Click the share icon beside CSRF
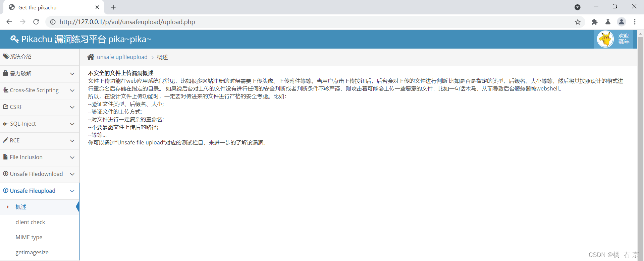The width and height of the screenshot is (644, 261). point(6,107)
